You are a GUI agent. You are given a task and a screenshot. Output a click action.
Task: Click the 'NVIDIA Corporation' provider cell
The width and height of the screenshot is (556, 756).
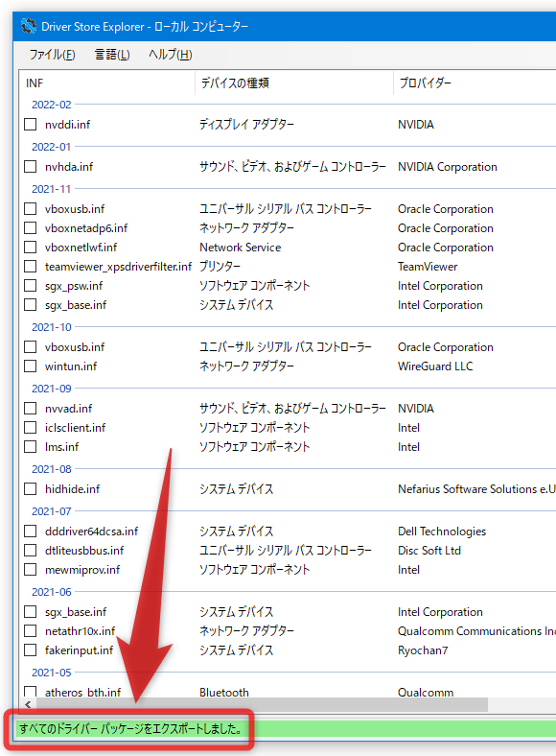point(447,167)
